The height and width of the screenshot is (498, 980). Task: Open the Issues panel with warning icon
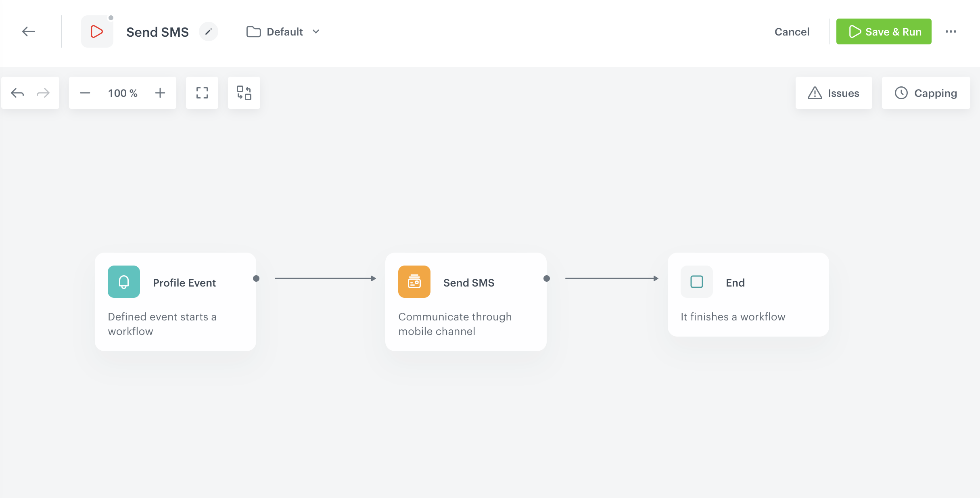click(x=834, y=92)
